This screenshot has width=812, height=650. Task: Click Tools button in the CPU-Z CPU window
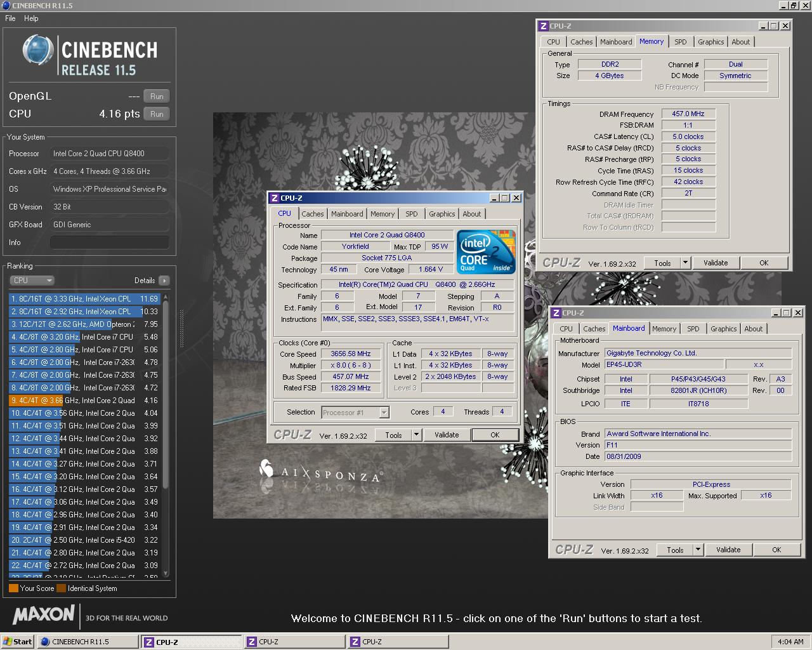(393, 435)
